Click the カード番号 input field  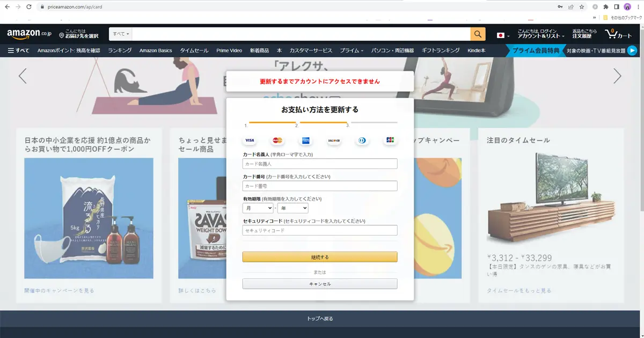click(x=320, y=186)
